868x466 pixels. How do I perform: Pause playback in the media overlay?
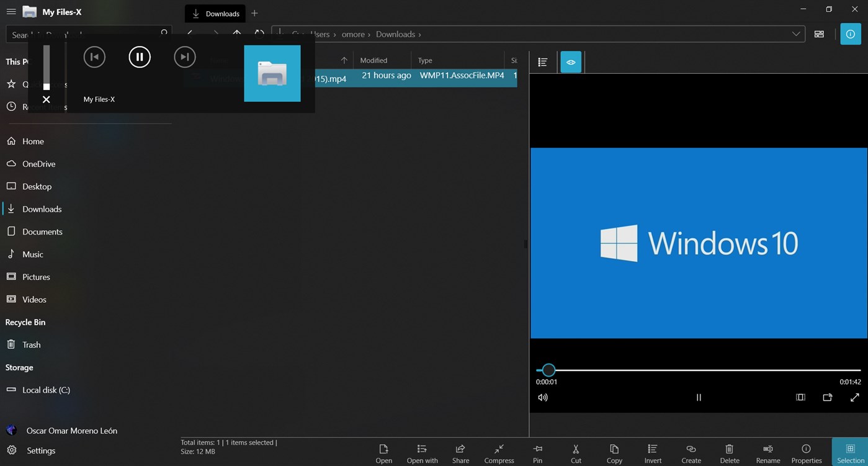tap(140, 56)
